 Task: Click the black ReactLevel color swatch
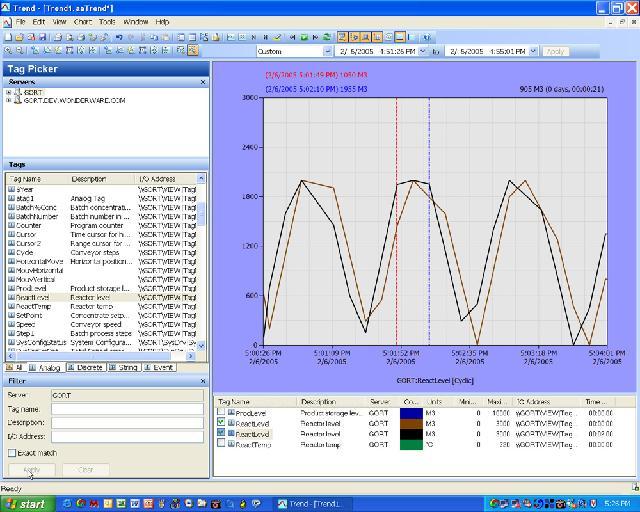coord(411,434)
